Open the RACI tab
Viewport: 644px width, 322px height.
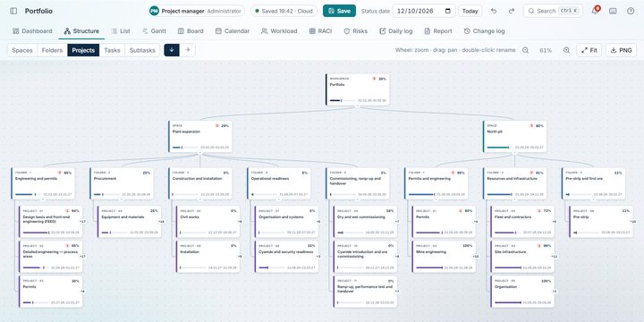(x=320, y=31)
